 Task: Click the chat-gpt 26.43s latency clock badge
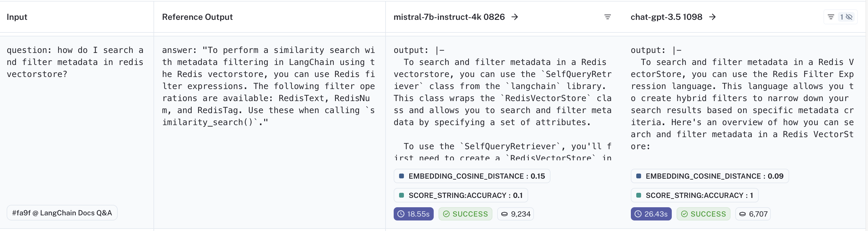click(651, 214)
